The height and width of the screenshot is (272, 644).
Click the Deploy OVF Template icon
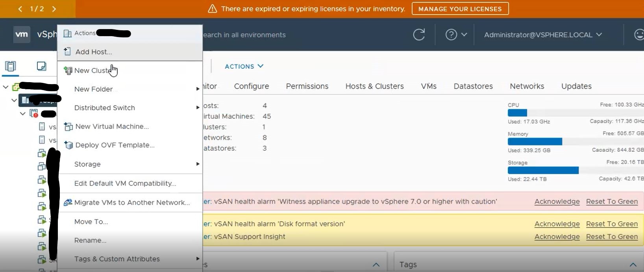tap(68, 145)
